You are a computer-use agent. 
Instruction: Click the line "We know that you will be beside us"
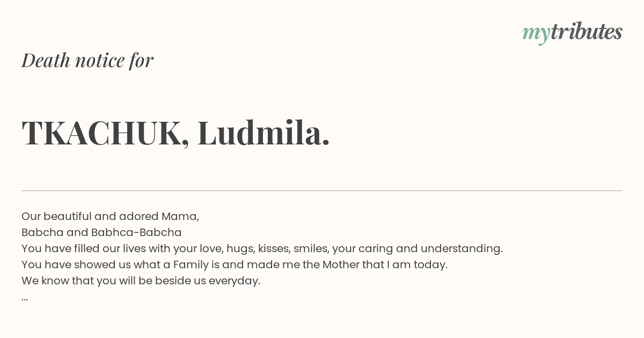coord(141,281)
